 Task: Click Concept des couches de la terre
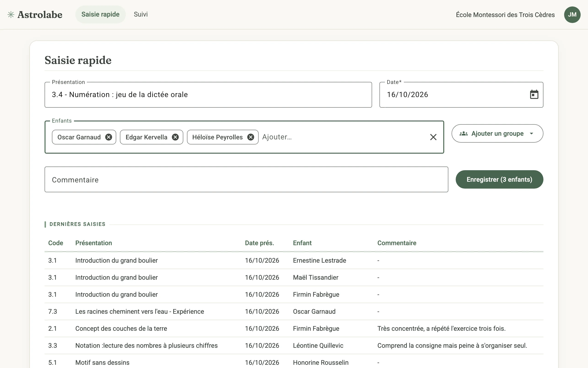tap(121, 329)
